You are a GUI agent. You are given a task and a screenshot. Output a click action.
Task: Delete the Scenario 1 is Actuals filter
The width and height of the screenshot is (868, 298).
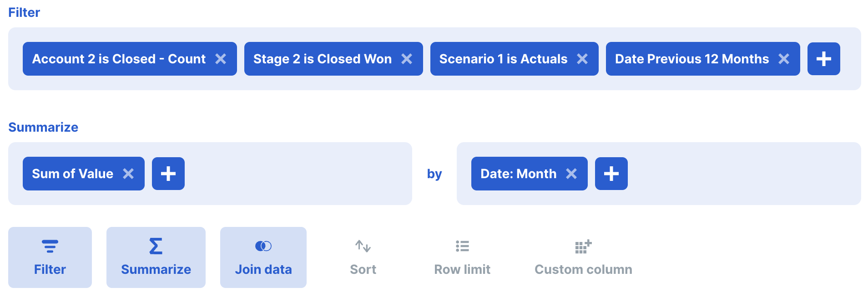(582, 59)
